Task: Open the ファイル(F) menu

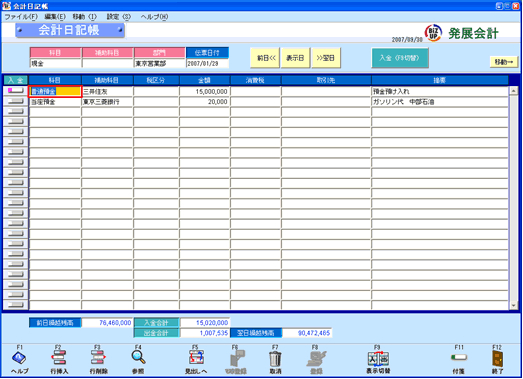Action: [x=21, y=17]
